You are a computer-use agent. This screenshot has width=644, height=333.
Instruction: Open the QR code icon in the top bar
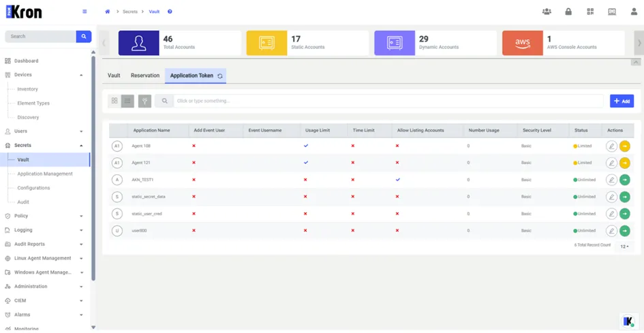[591, 12]
